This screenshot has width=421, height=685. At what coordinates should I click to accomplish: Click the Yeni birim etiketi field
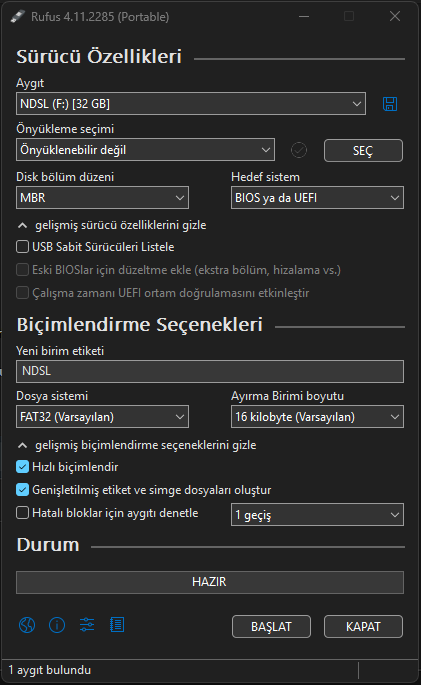tap(210, 371)
